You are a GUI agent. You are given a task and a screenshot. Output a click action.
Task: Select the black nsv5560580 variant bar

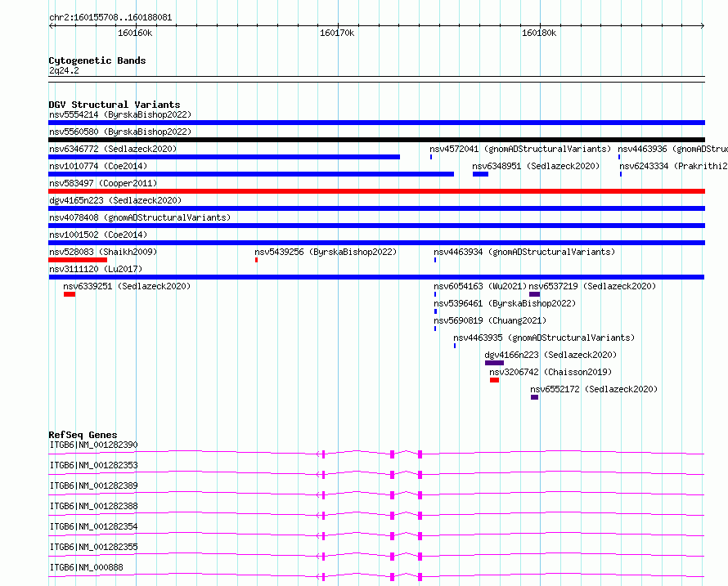(x=376, y=140)
